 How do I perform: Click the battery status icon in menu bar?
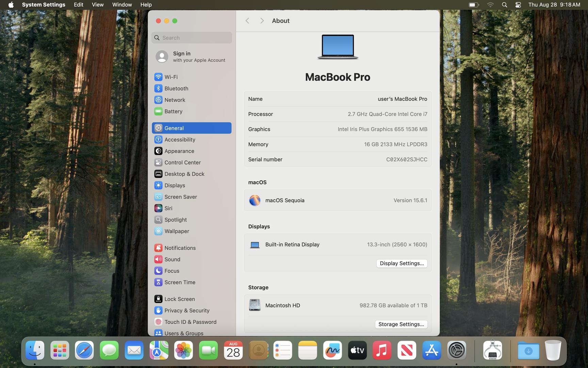tap(474, 5)
